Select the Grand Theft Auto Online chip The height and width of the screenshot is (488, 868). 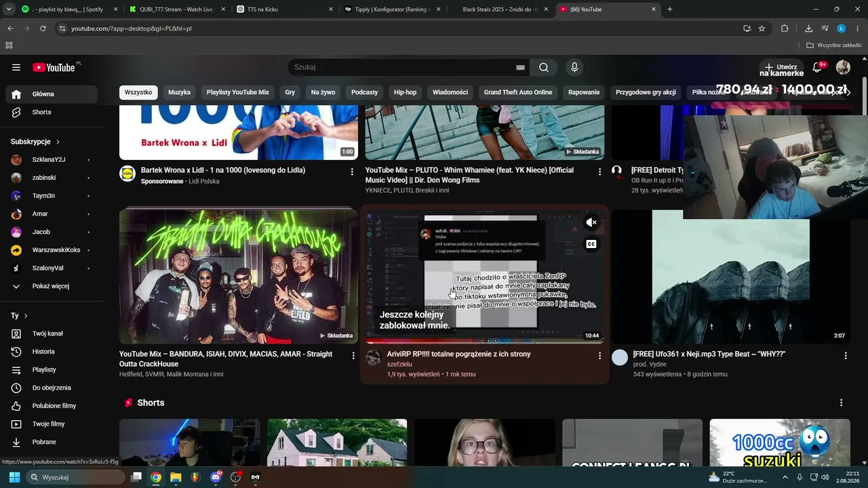click(518, 92)
